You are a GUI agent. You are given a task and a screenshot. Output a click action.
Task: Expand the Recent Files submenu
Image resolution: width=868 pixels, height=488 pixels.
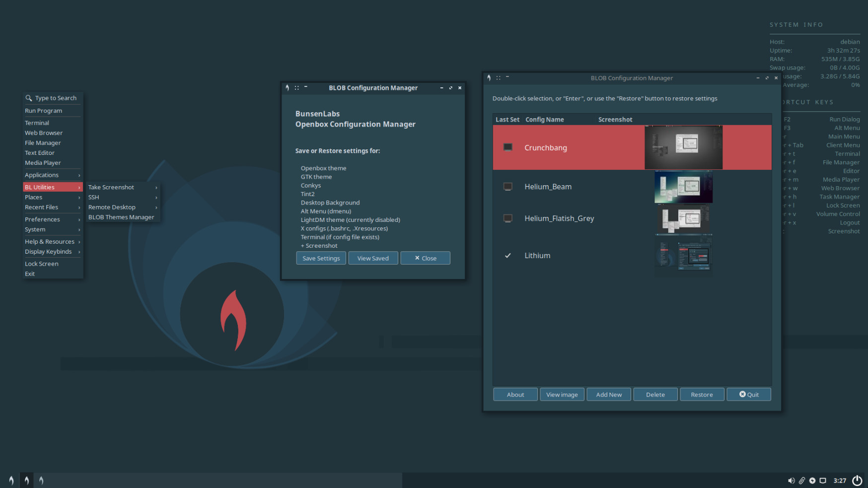pyautogui.click(x=52, y=207)
